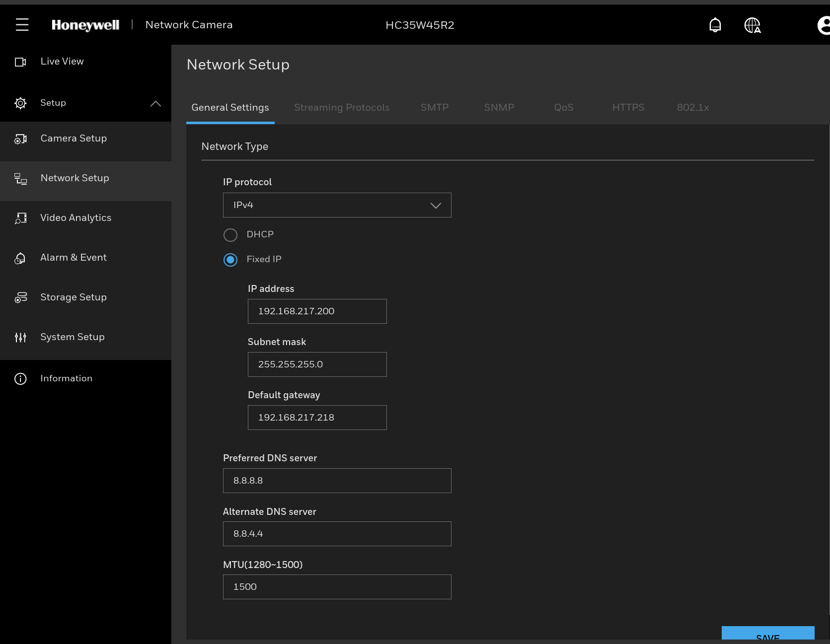Click the Default gateway input field
The height and width of the screenshot is (644, 830).
317,418
